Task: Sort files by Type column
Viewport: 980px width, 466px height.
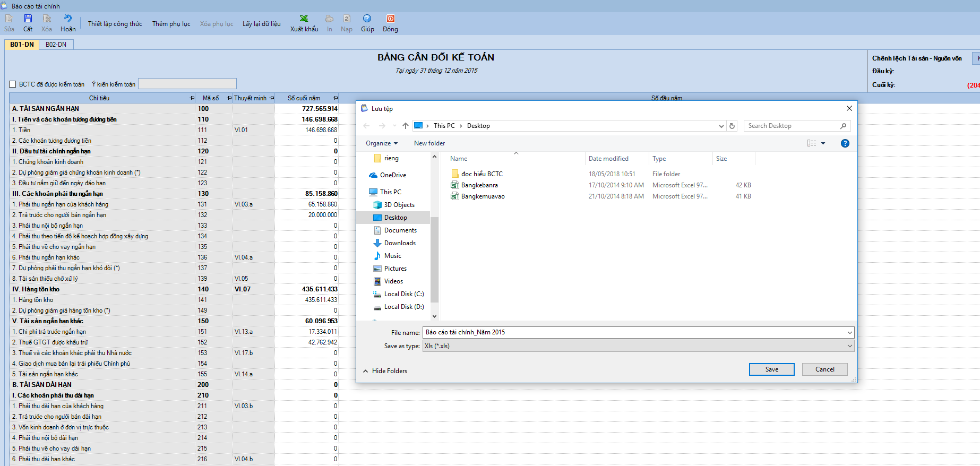Action: point(659,159)
